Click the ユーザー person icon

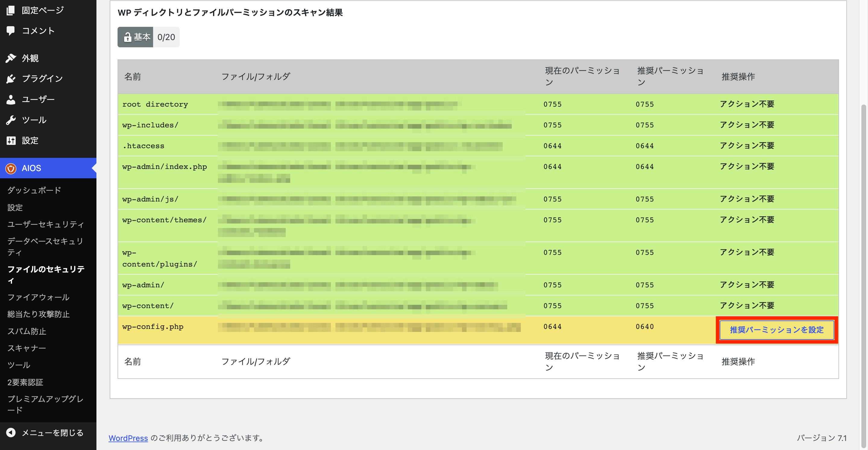(11, 99)
